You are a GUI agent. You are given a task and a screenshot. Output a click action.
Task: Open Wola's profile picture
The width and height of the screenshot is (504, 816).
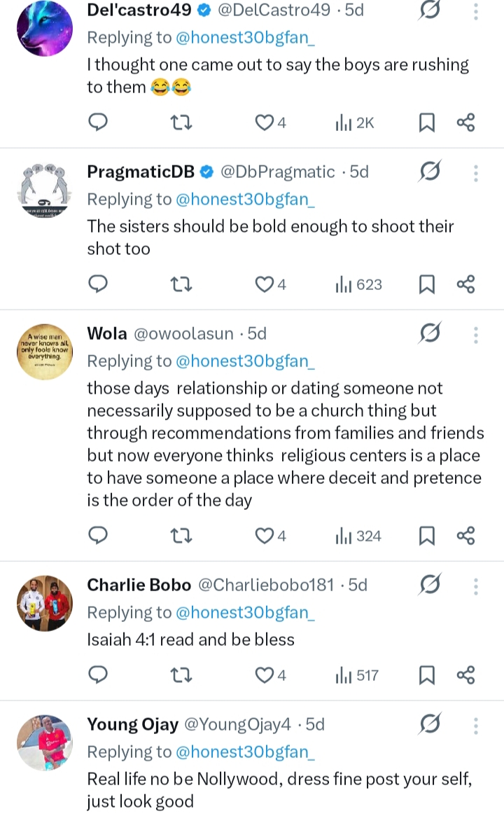[x=45, y=352]
